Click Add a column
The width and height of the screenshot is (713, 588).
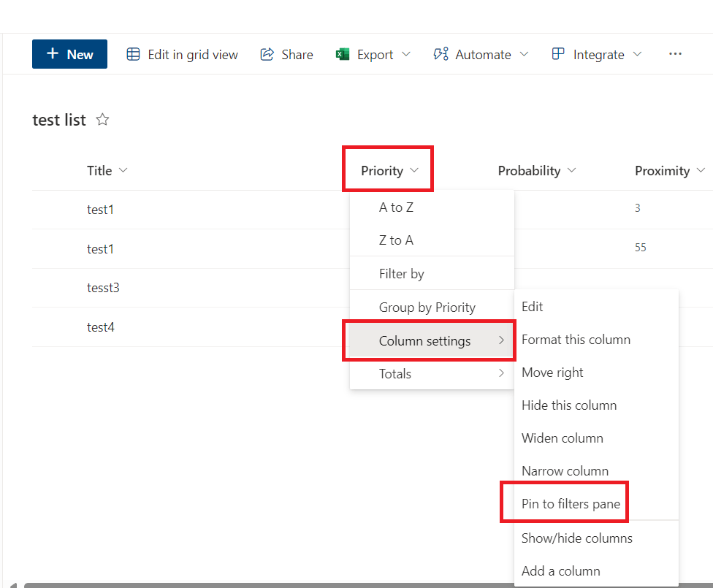pyautogui.click(x=562, y=570)
